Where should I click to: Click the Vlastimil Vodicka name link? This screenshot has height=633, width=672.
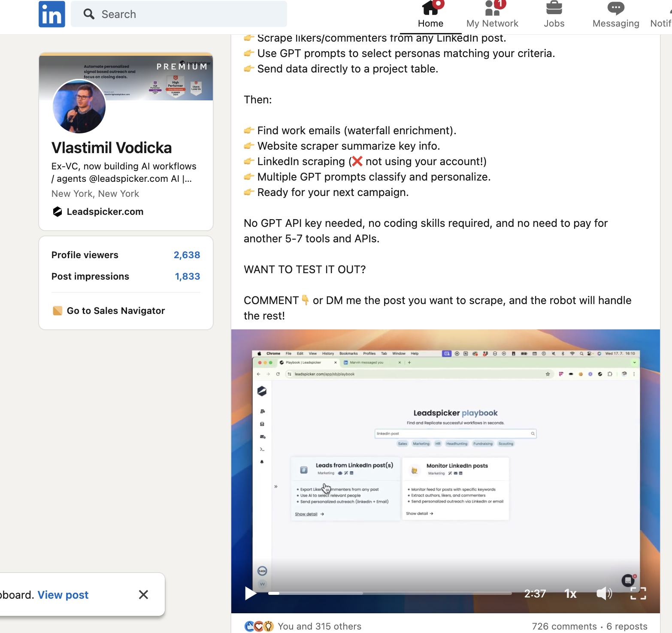(112, 148)
